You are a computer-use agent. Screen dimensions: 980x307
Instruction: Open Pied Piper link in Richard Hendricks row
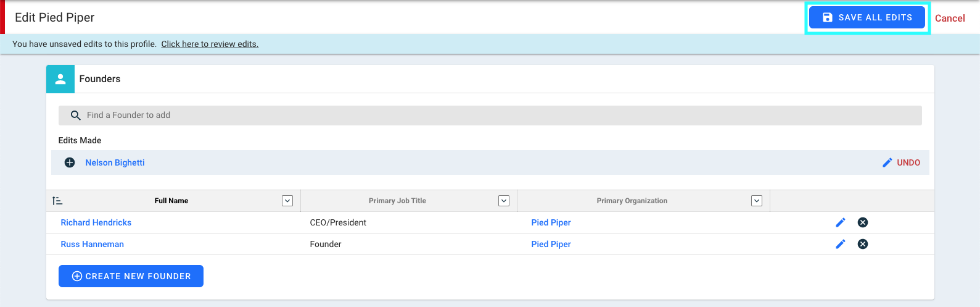[x=551, y=222]
